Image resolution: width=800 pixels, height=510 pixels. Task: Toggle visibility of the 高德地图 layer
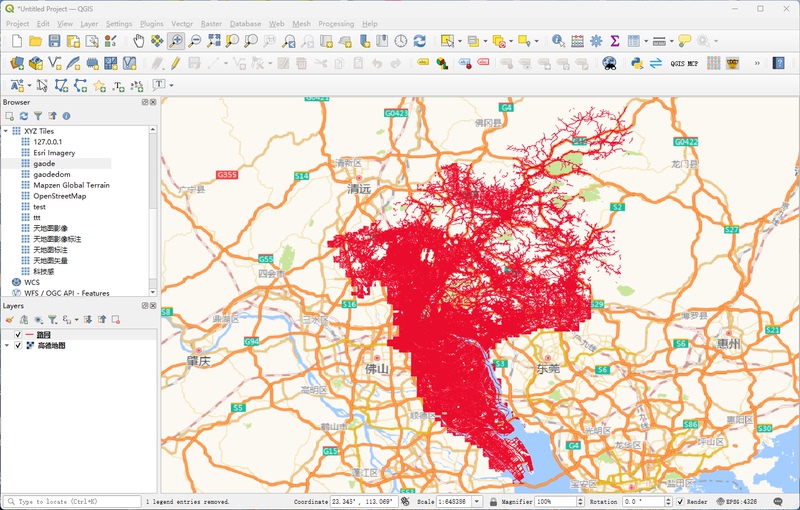[x=18, y=345]
